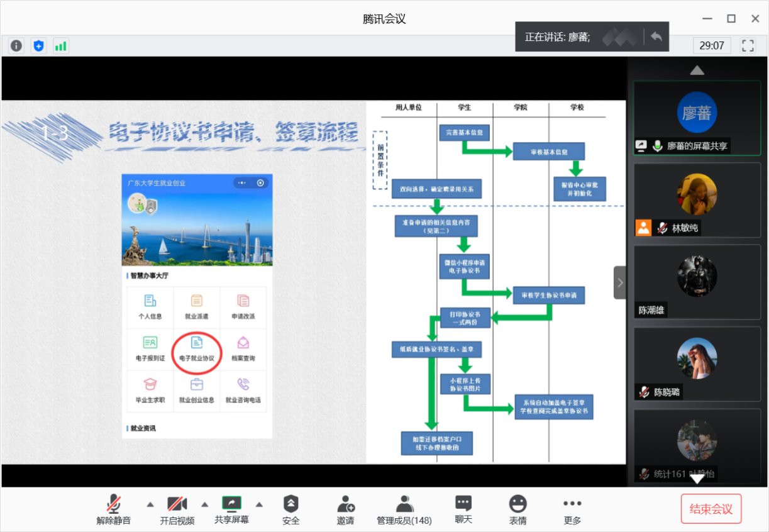Open the Emoji (表情) reactions

point(517,509)
